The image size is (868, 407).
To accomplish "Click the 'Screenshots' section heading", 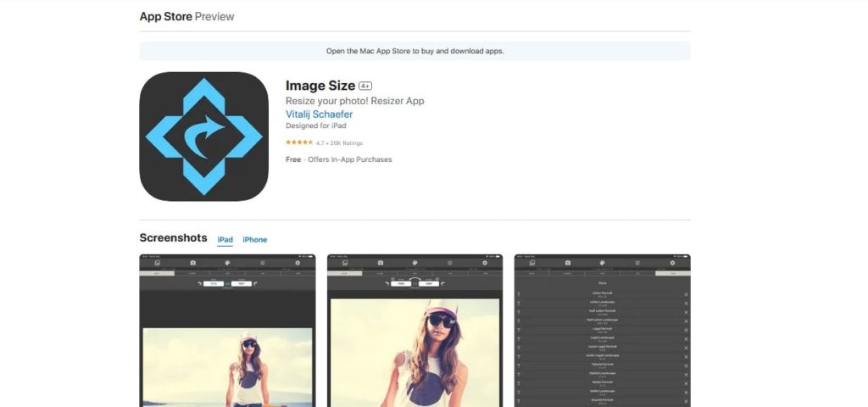I will [173, 238].
